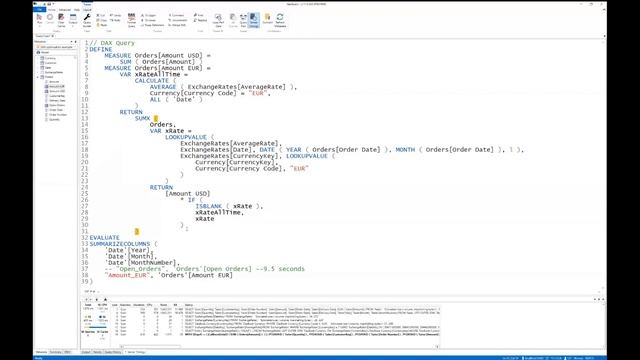This screenshot has width=640, height=360.
Task: Click the Cancel query ribbon button
Action: coord(50,19)
